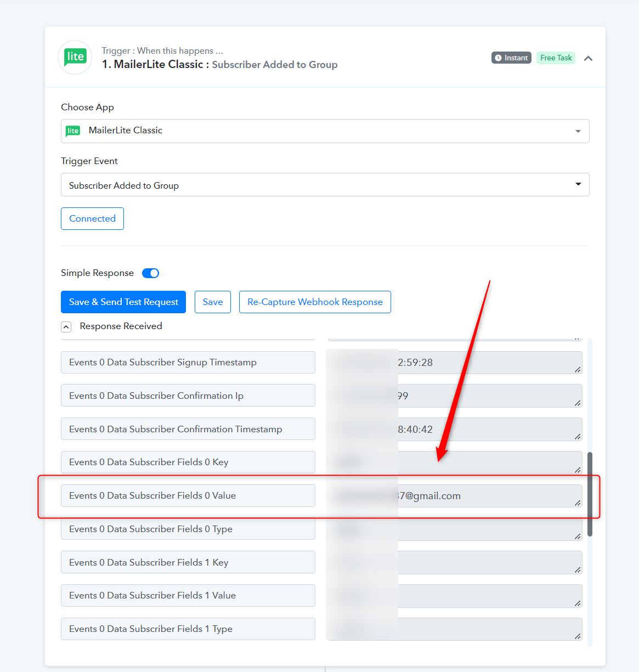Click resize handle of 2:59:28 value box
The image size is (639, 672).
click(x=578, y=370)
